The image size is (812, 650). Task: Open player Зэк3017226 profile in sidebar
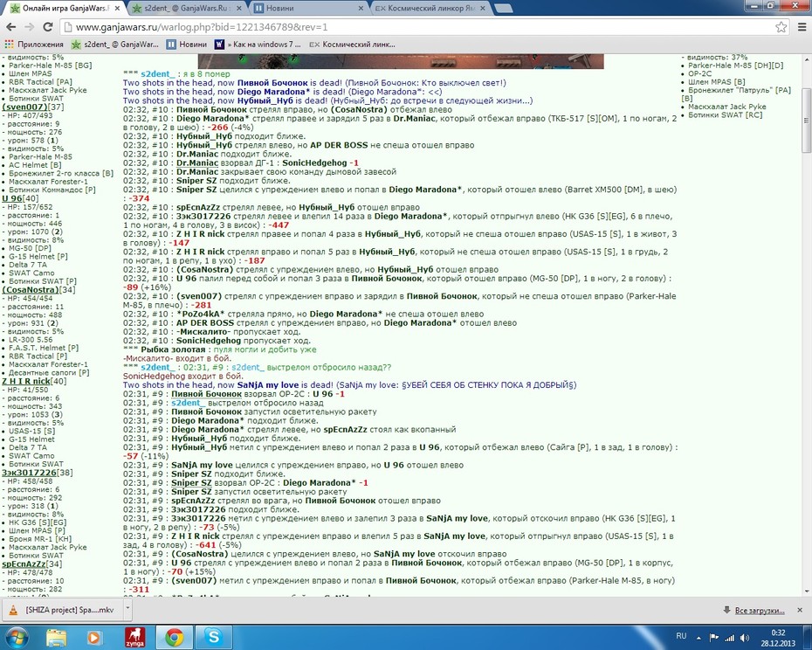coord(29,473)
